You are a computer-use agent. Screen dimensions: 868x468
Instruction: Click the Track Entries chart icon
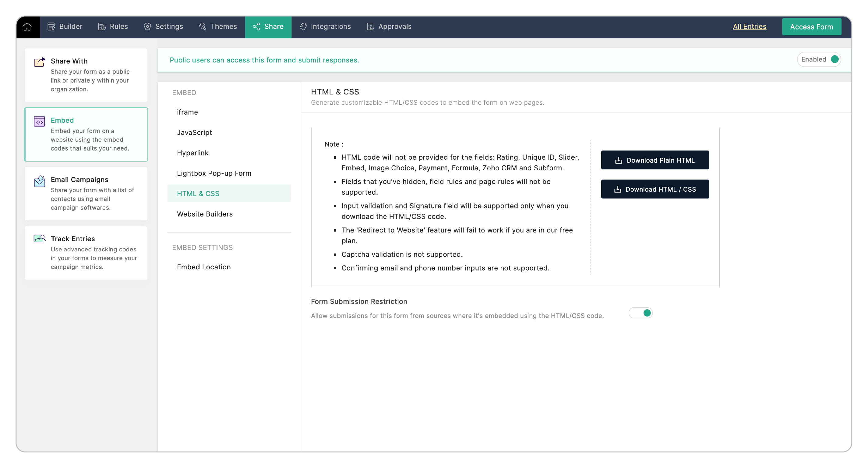pos(39,239)
